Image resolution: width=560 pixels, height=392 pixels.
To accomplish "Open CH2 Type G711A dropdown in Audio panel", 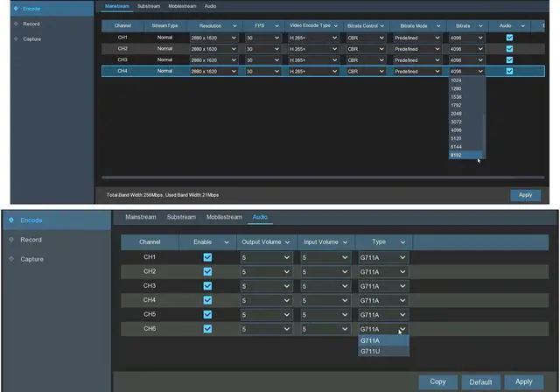I will pos(383,271).
